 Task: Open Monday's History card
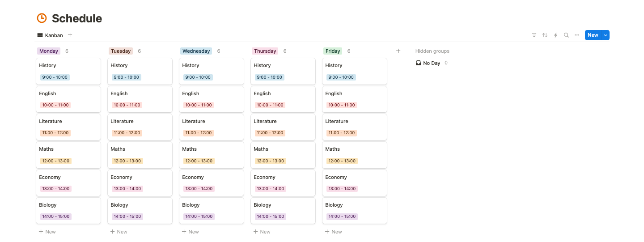(68, 71)
